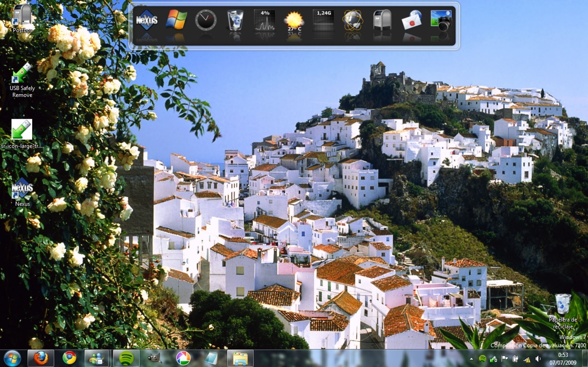The width and height of the screenshot is (588, 367).
Task: Open the analog clock widget in the dock
Action: coord(206,22)
